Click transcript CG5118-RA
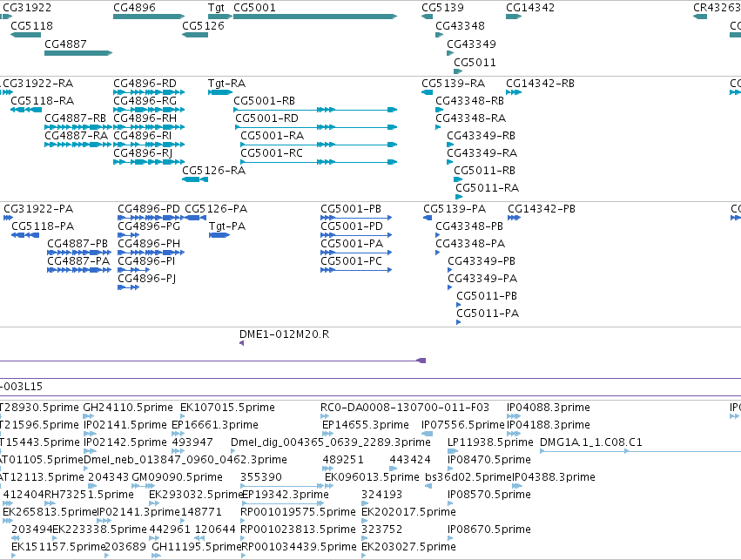Viewport: 741px width, 560px height. point(43,101)
